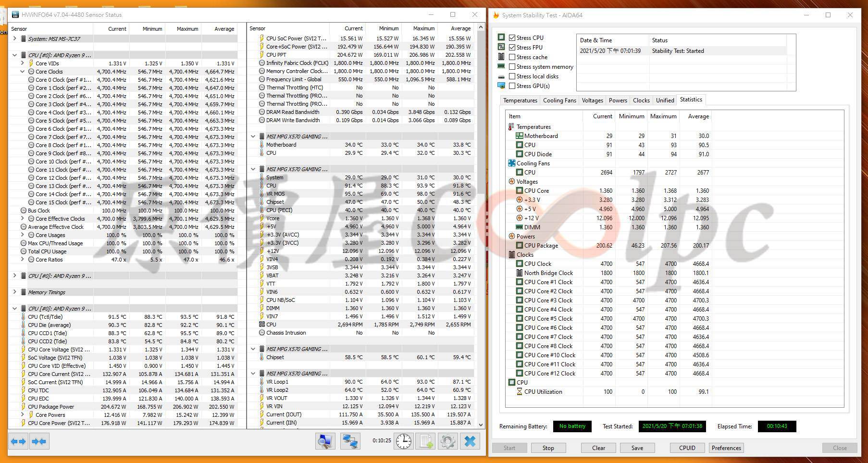Expand the Core Usages row
The width and height of the screenshot is (868, 463).
22,235
